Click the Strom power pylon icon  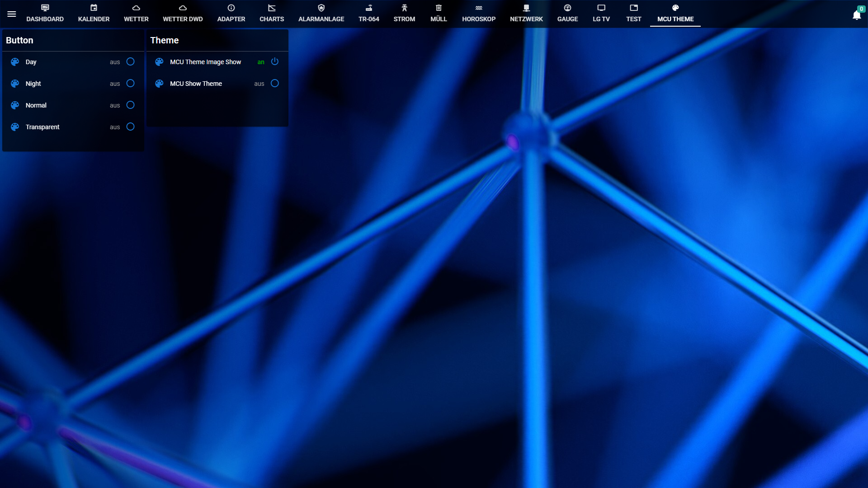[x=404, y=8]
